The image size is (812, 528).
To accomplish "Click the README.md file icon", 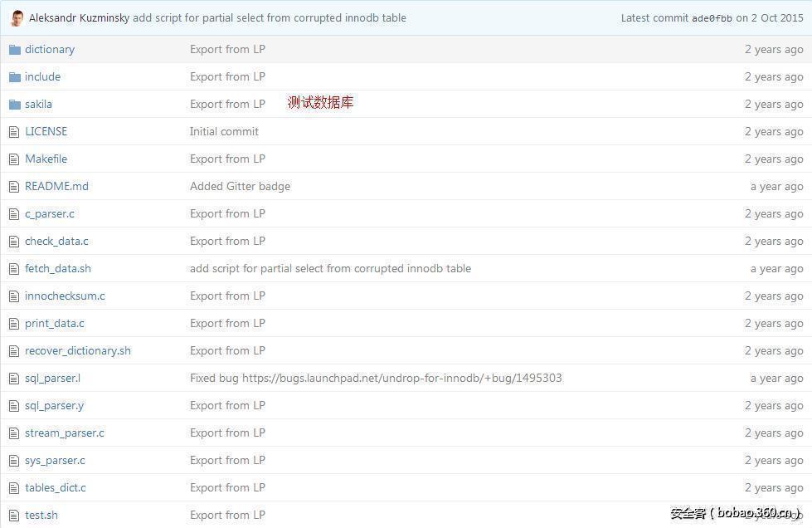I will tap(14, 186).
